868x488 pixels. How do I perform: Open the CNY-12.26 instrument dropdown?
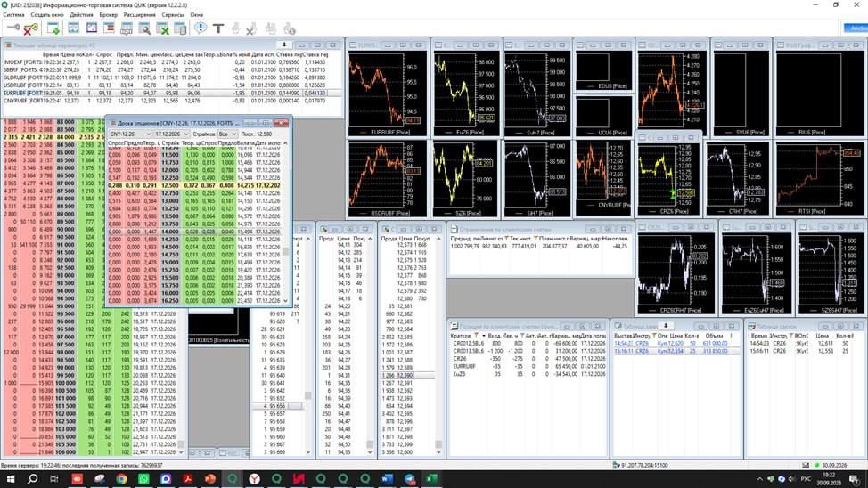tap(130, 134)
